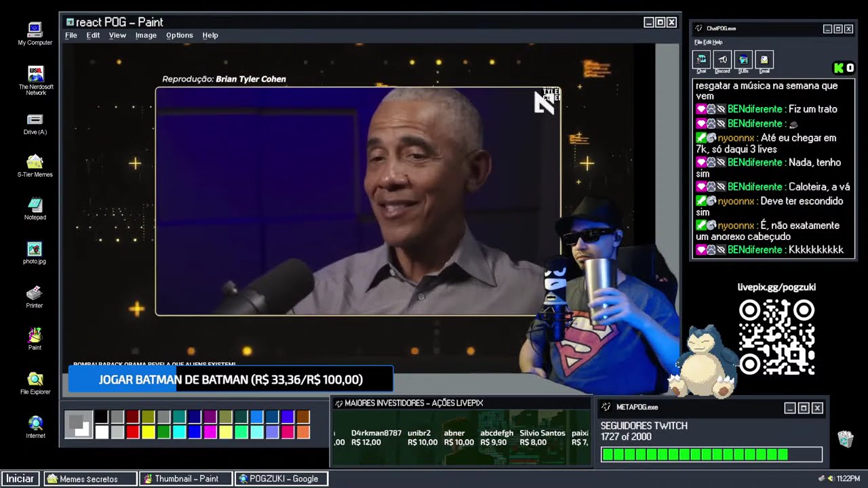Click the SUBs icon in ChatPOG
Screen dimensions: 868x488
(743, 61)
